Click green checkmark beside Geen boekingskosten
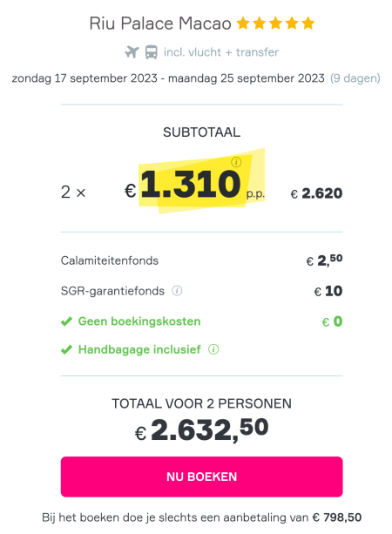Screen dimensions: 392x534 66,321
